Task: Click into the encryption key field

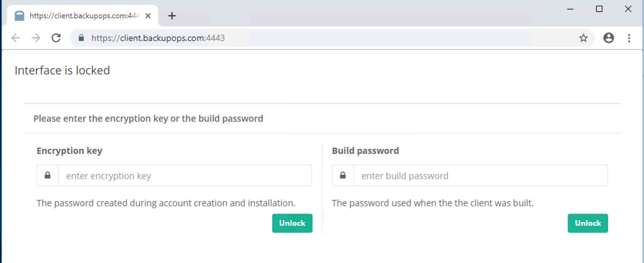Action: [x=185, y=175]
